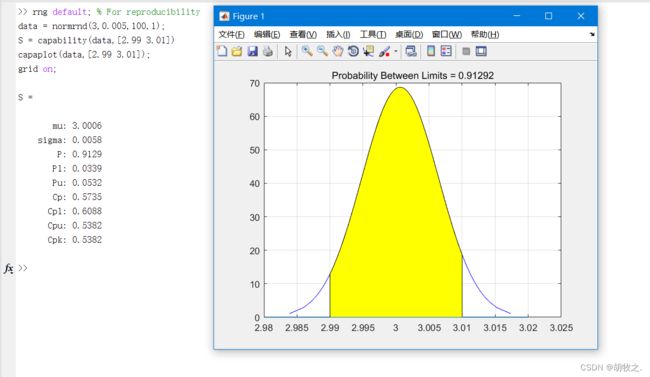Click the Link Plot icon
The width and height of the screenshot is (650, 377).
[x=411, y=51]
